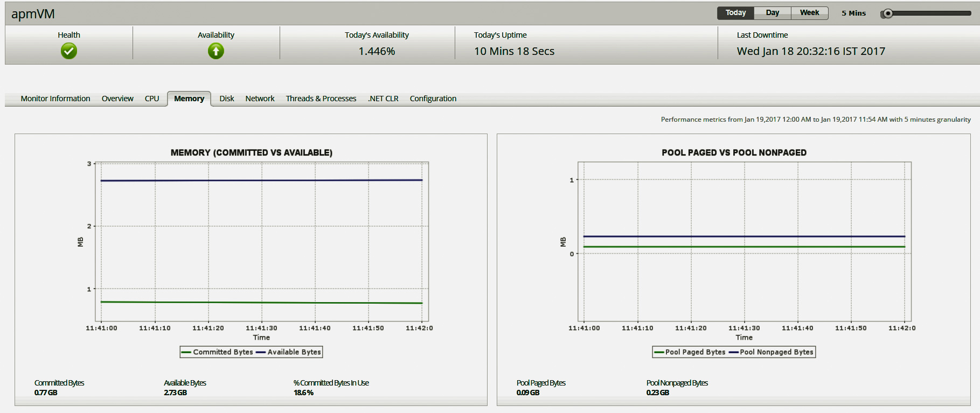The height and width of the screenshot is (413, 980).
Task: Go to the Network tab
Action: [260, 99]
